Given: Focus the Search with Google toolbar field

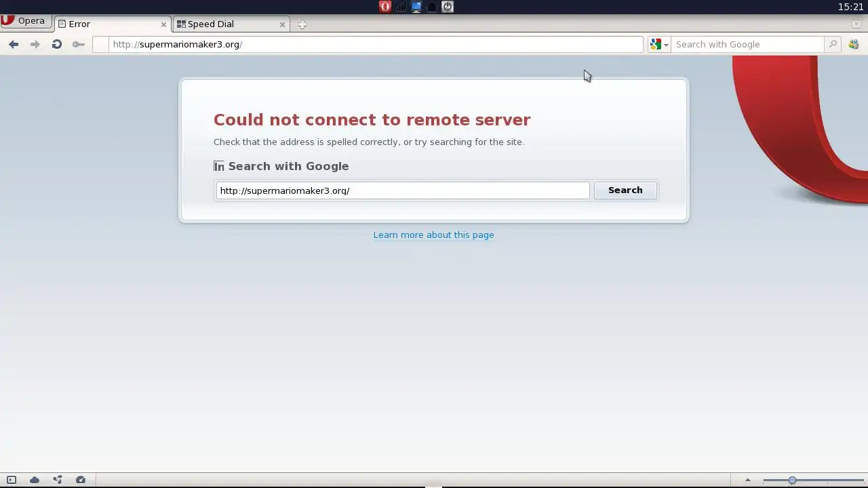Looking at the screenshot, I should tap(747, 44).
